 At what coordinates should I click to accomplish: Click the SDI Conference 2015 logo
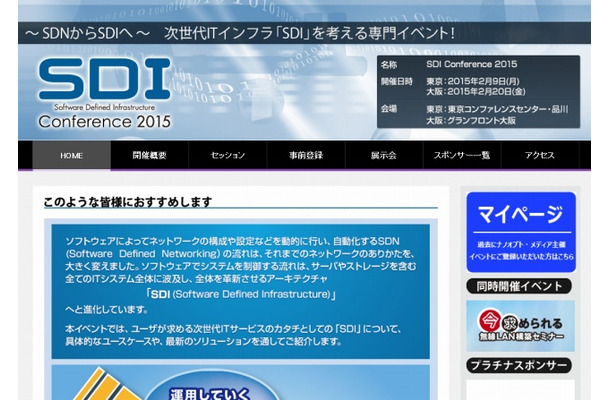(104, 94)
